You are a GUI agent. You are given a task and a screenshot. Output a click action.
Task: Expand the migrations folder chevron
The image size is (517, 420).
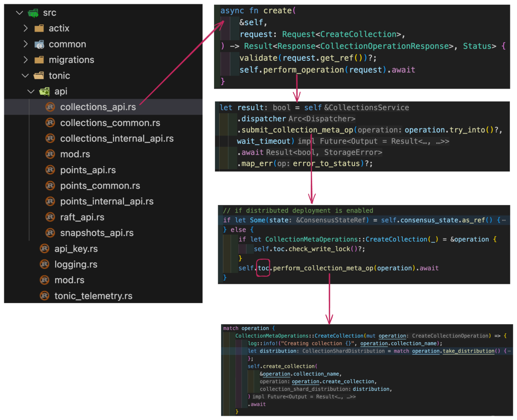pyautogui.click(x=25, y=60)
